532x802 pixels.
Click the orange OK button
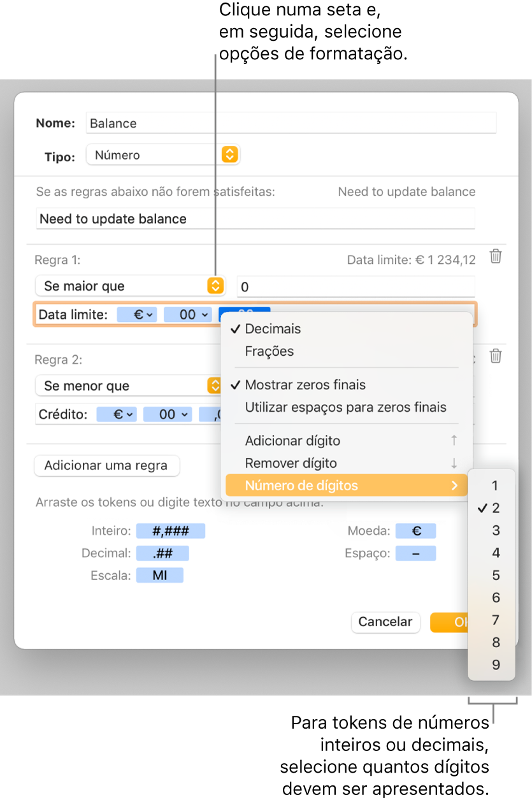point(450,622)
